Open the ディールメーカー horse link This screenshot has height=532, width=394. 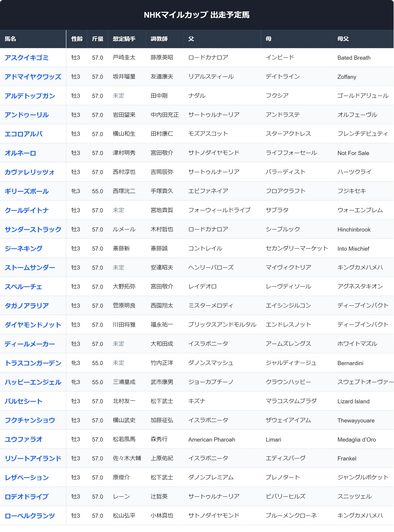pyautogui.click(x=30, y=344)
